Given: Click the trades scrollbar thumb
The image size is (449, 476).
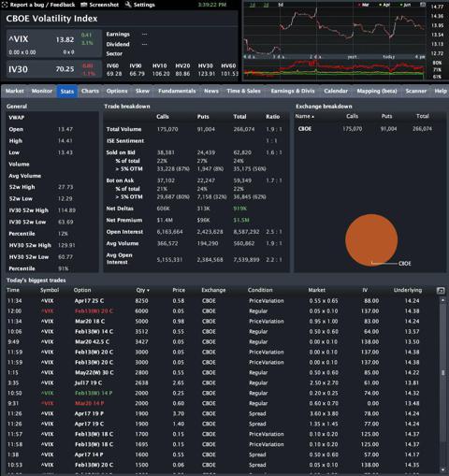Looking at the screenshot, I should 442,372.
